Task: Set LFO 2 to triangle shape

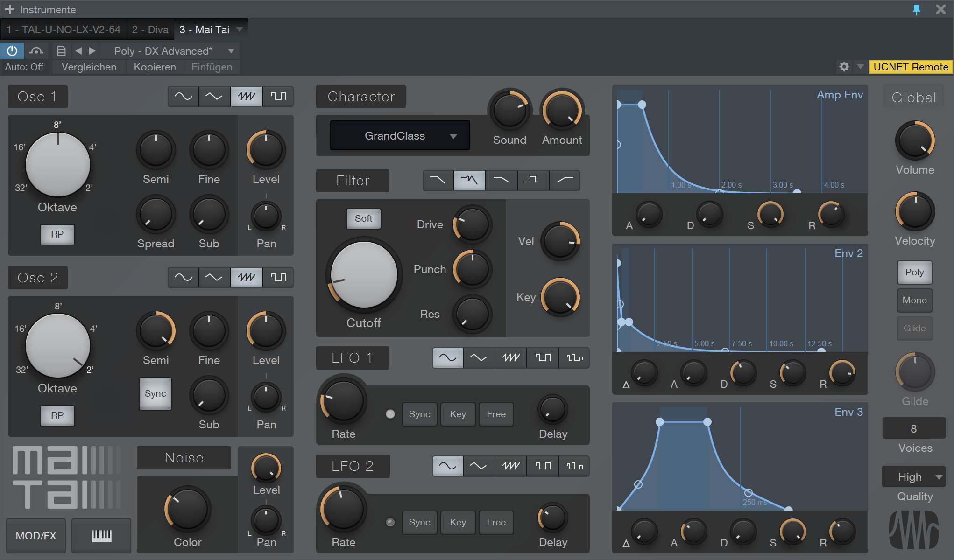Action: click(x=479, y=466)
